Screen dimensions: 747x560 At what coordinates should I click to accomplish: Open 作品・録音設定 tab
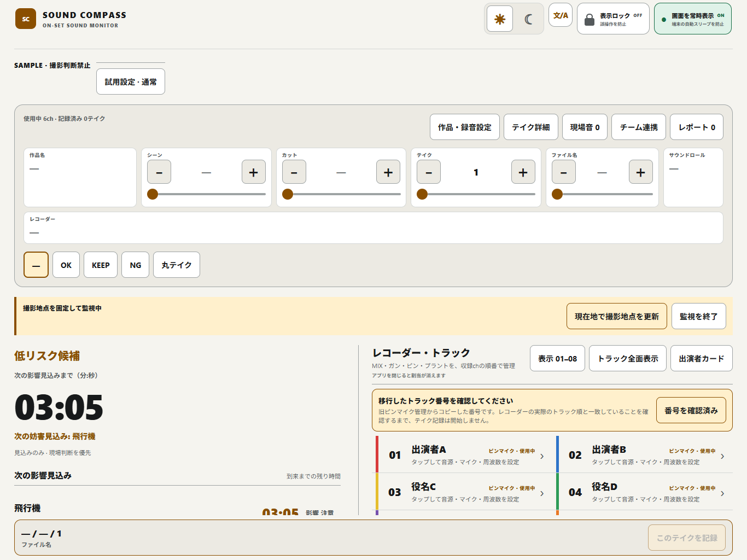(x=465, y=127)
